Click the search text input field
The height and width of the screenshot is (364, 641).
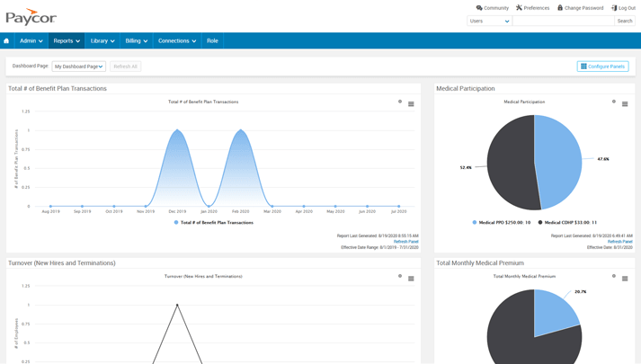(x=564, y=21)
